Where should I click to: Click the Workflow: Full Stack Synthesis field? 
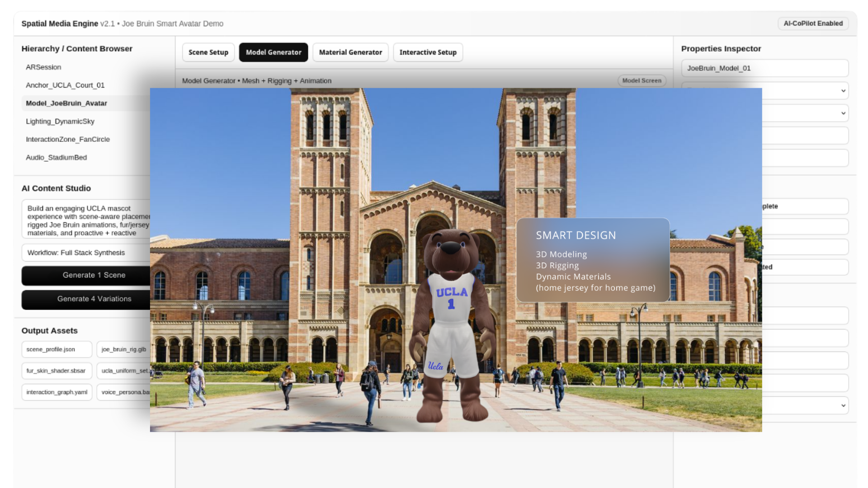click(86, 253)
